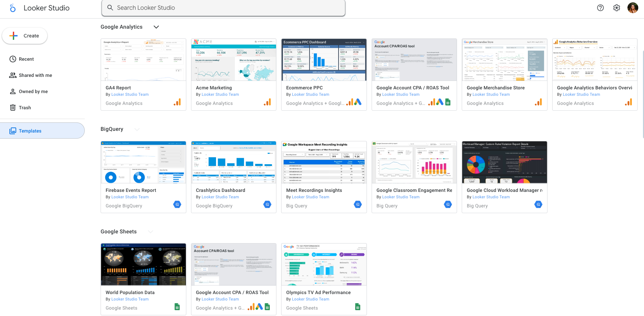Select Templates in the sidebar
The image size is (644, 316).
click(30, 131)
